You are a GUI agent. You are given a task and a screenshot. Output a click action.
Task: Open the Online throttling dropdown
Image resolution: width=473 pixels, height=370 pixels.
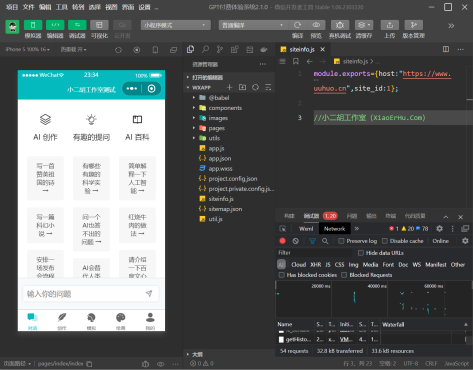440,241
